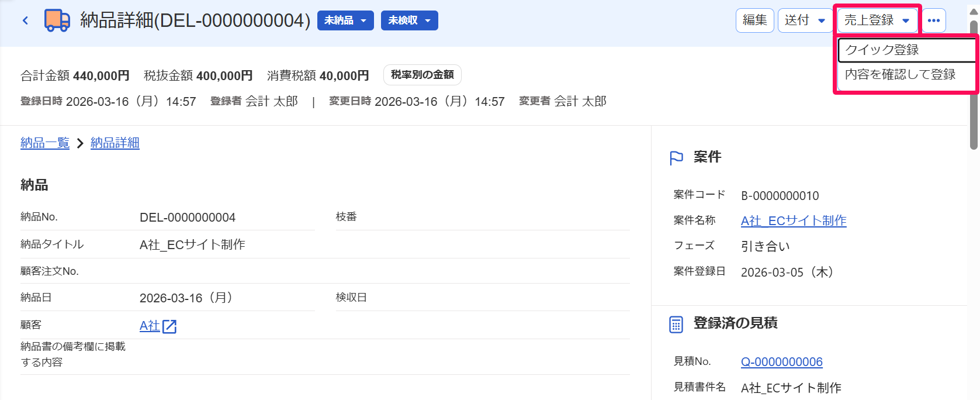This screenshot has width=980, height=400.
Task: Click the flag icon beside 案件 heading
Action: point(676,158)
